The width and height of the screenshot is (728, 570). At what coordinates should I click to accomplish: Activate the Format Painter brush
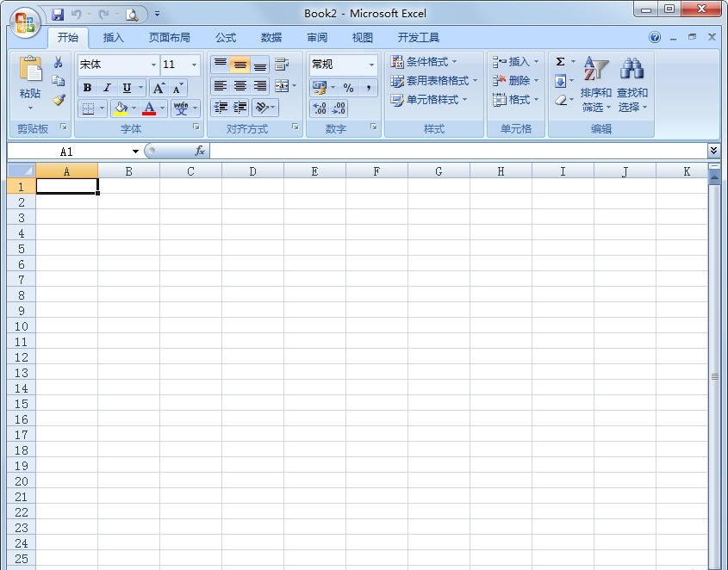coord(59,100)
